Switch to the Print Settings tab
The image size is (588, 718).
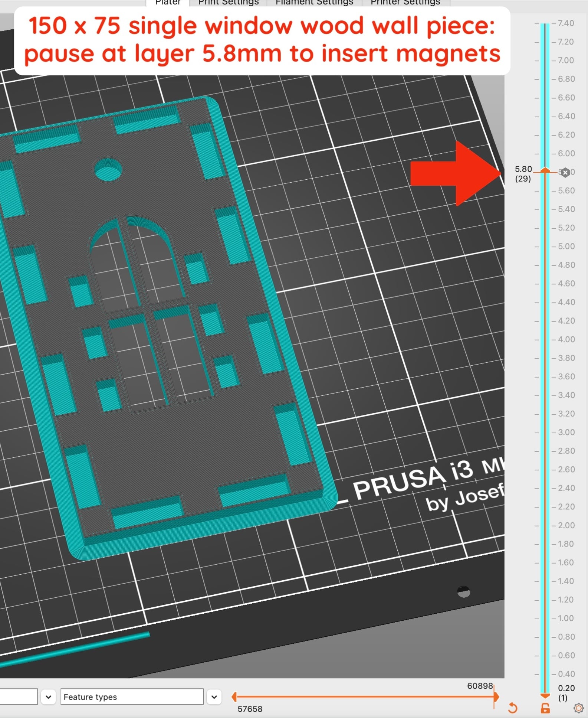(x=229, y=3)
